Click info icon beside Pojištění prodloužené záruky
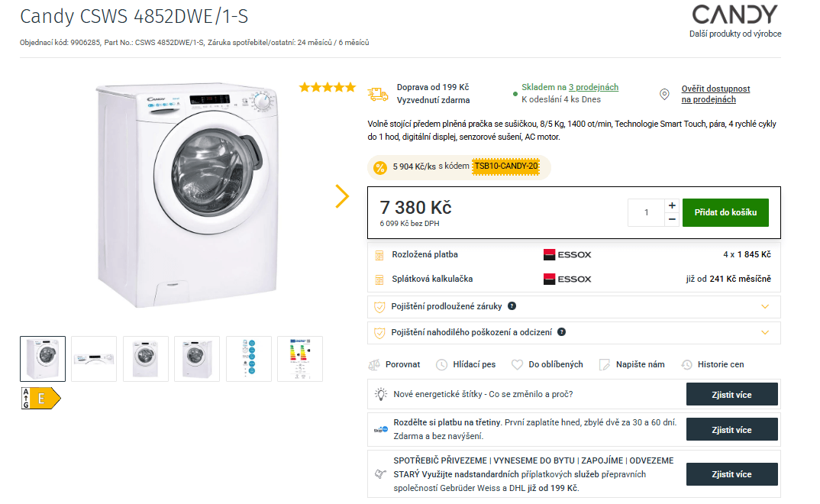 point(512,306)
